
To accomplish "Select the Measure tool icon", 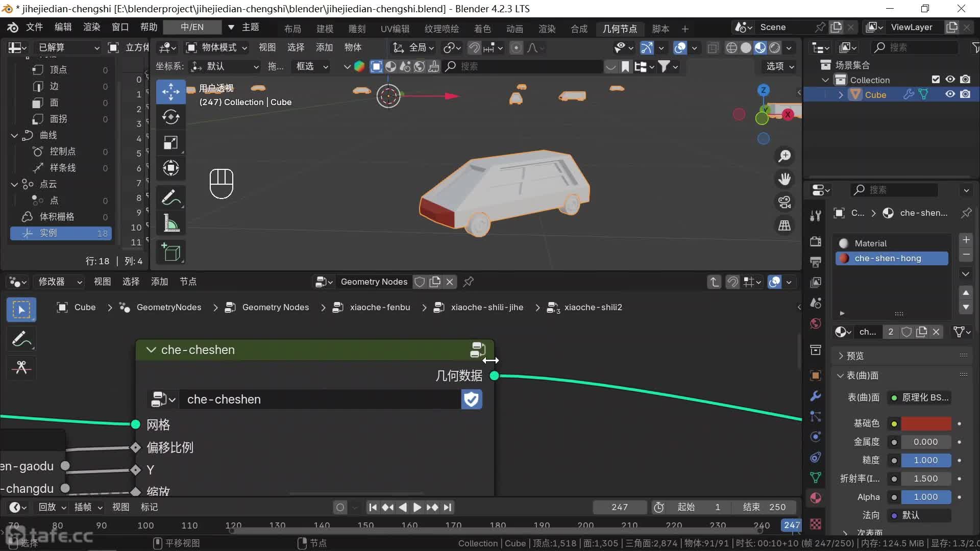I will coord(170,223).
